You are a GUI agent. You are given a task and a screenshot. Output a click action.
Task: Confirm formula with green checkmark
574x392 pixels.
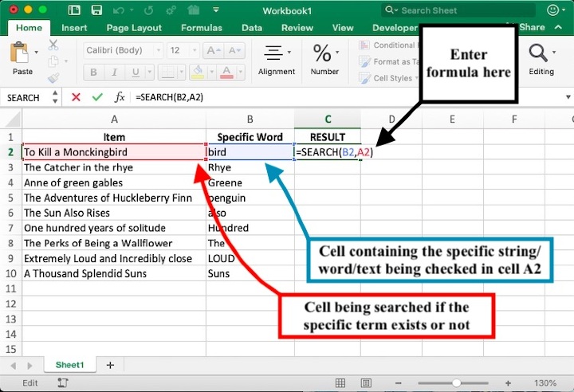[x=97, y=97]
